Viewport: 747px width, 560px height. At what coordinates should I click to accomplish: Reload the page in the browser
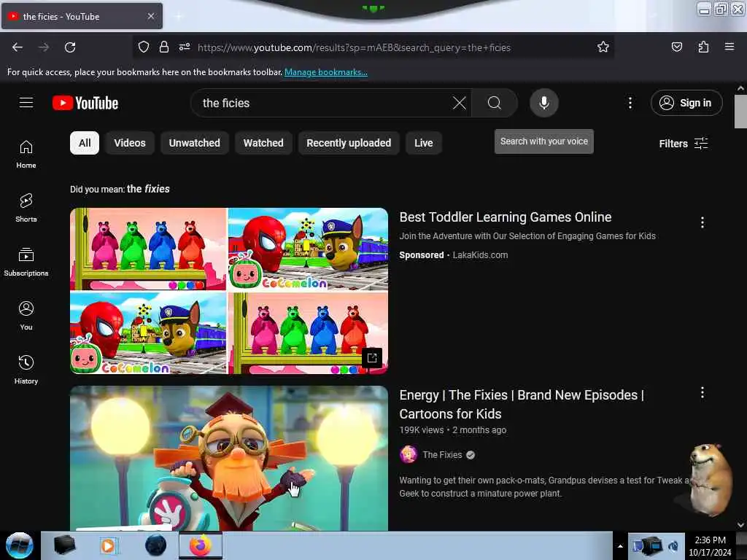(x=70, y=47)
